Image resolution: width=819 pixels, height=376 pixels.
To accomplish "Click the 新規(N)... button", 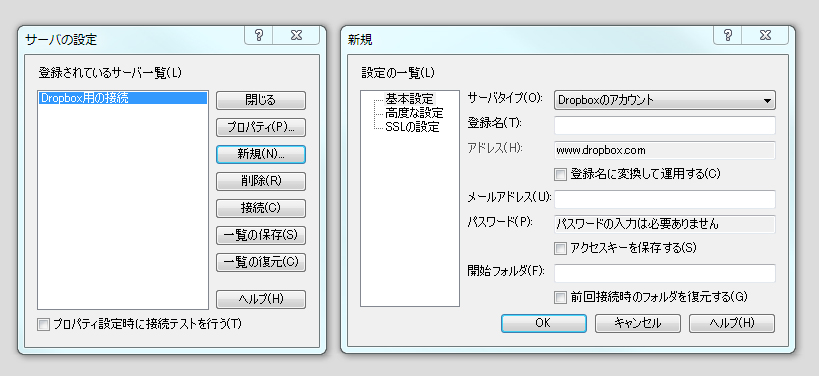I will click(x=261, y=154).
